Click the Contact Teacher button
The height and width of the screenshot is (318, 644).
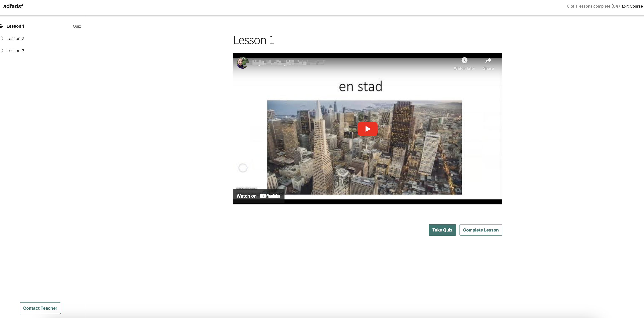40,308
